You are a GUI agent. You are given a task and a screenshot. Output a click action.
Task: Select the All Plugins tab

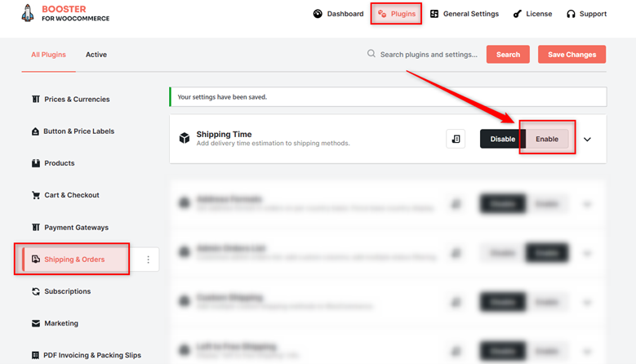click(49, 55)
